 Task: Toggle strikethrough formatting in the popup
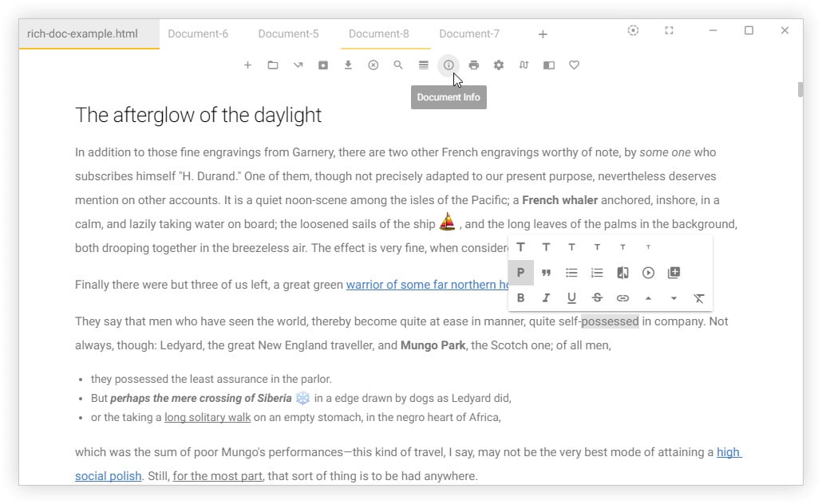597,298
